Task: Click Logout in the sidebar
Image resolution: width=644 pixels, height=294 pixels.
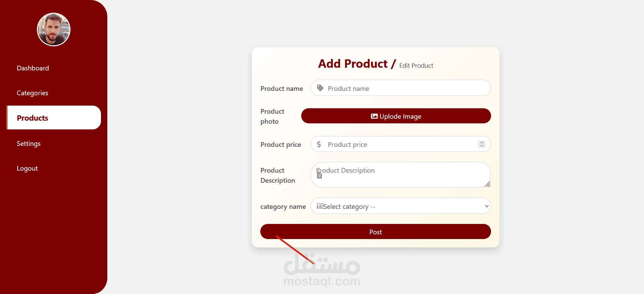Action: (27, 168)
